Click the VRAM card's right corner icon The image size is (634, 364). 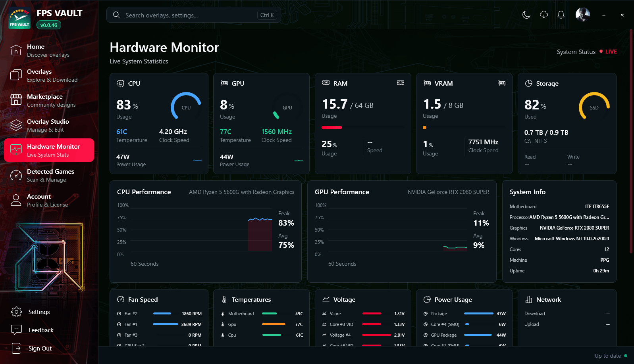502,83
